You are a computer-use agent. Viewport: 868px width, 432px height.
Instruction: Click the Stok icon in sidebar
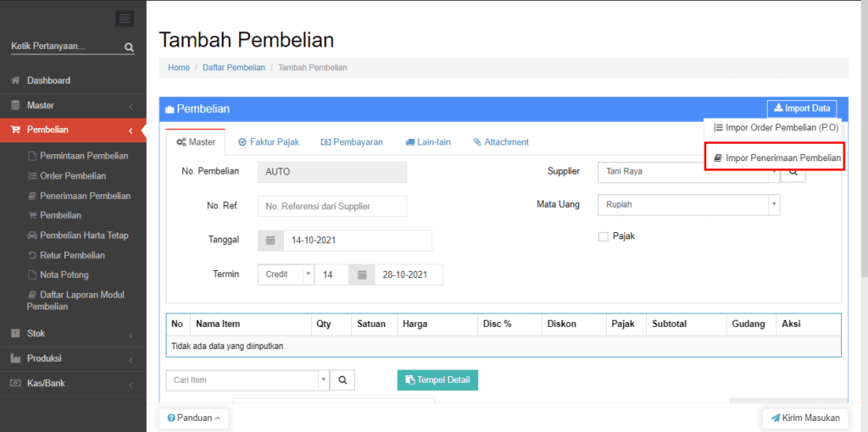[15, 334]
